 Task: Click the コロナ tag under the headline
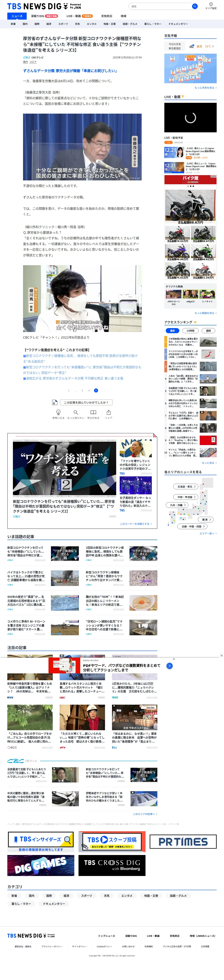[x=33, y=62]
